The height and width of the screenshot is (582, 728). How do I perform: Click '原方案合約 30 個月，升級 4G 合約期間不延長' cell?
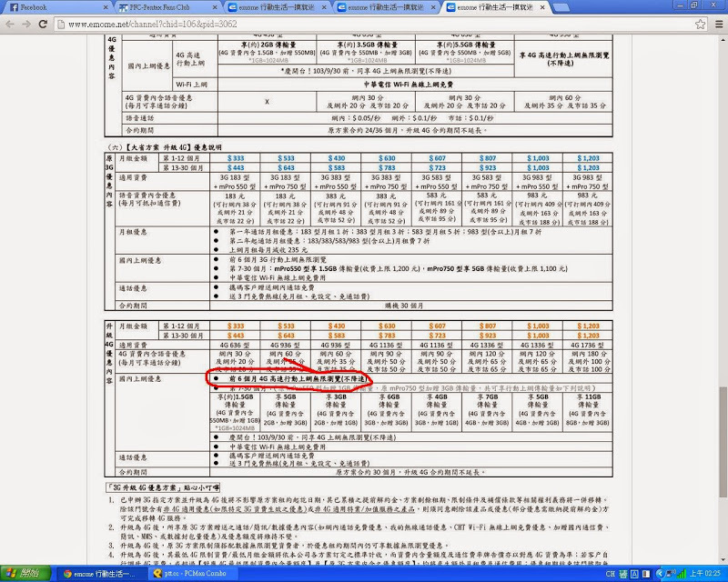click(411, 472)
